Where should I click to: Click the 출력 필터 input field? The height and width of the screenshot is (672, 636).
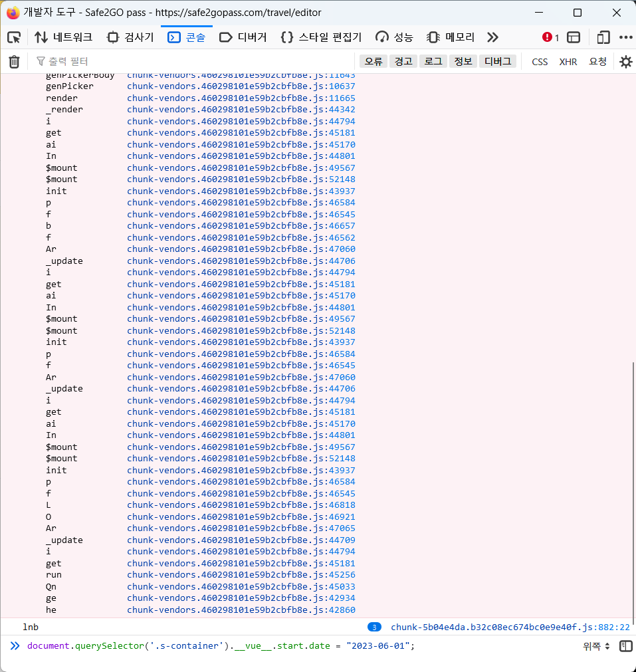pyautogui.click(x=193, y=62)
